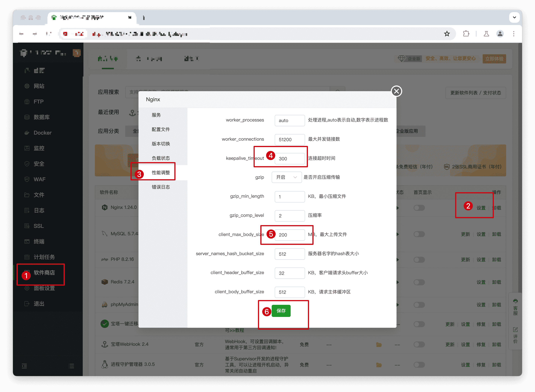The height and width of the screenshot is (392, 535).
Task: Open the WAF shield icon
Action: tap(27, 179)
